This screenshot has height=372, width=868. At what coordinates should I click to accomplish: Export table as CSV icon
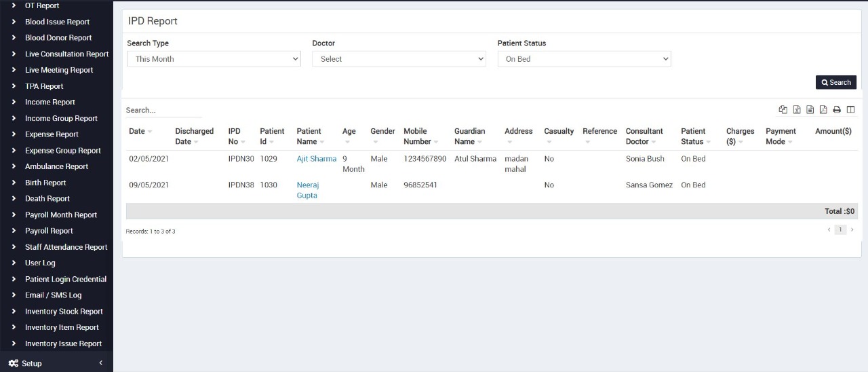(x=810, y=110)
